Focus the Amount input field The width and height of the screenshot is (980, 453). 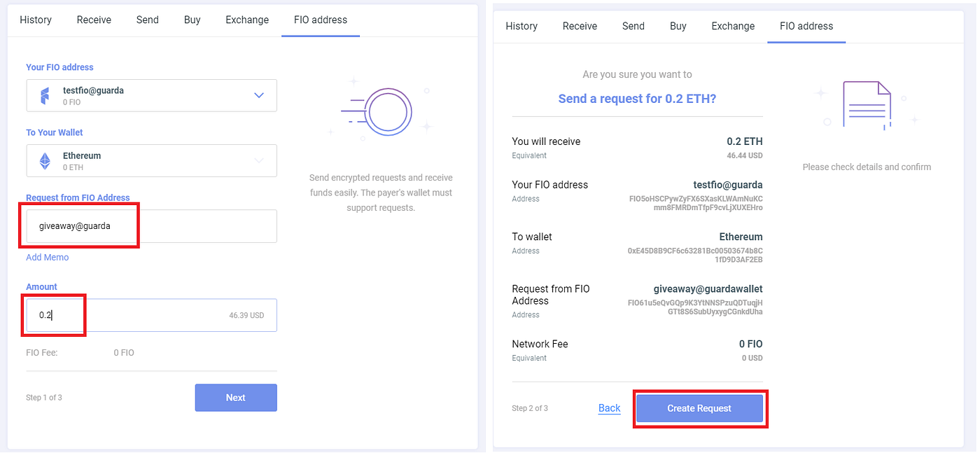pyautogui.click(x=151, y=315)
